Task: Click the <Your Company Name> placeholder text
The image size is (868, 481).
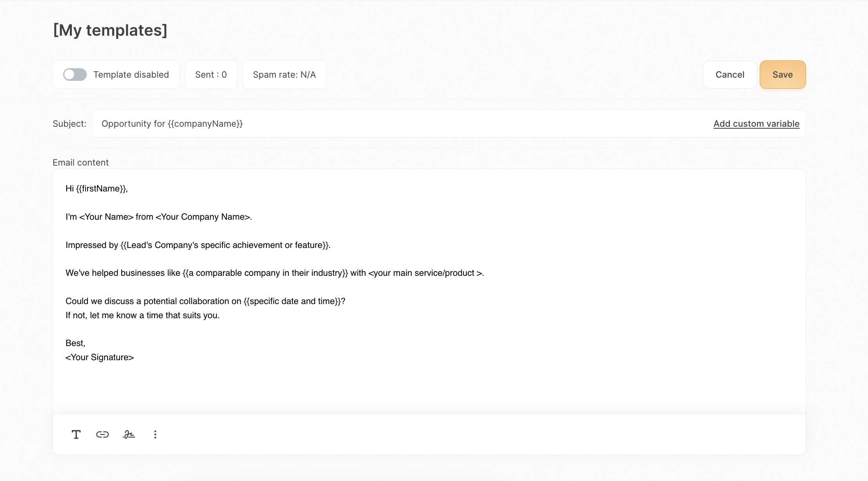Action: (202, 217)
